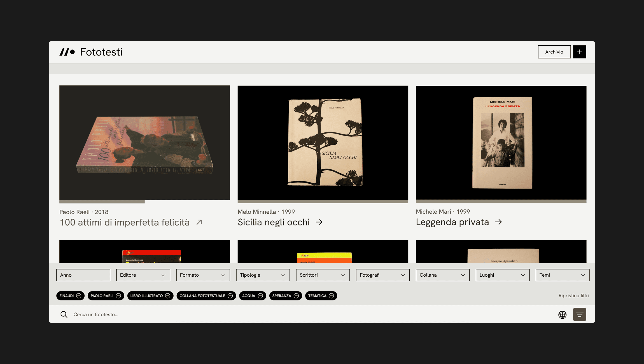Click arrow next to Leggenda privata
This screenshot has height=364, width=644.
(x=498, y=222)
